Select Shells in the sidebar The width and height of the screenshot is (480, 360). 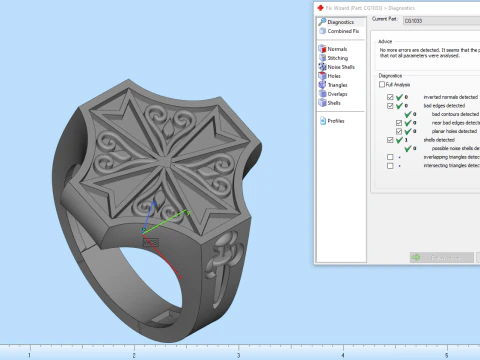tap(334, 103)
